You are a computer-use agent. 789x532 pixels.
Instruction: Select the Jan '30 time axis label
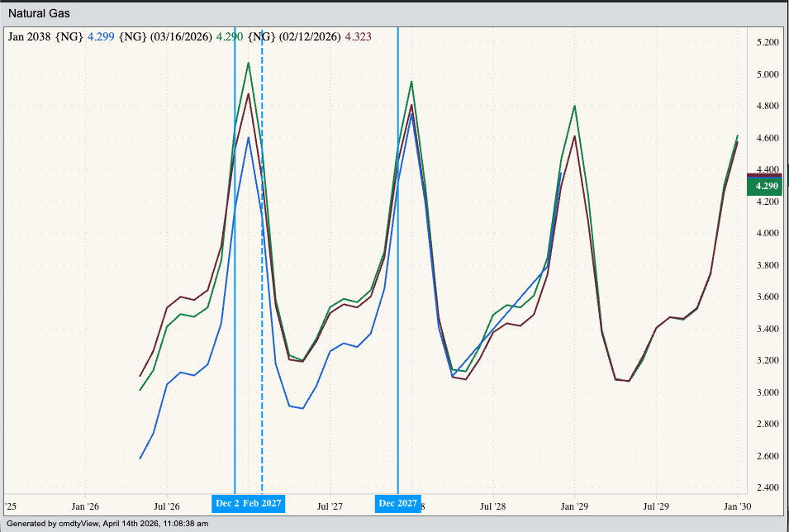(x=737, y=506)
